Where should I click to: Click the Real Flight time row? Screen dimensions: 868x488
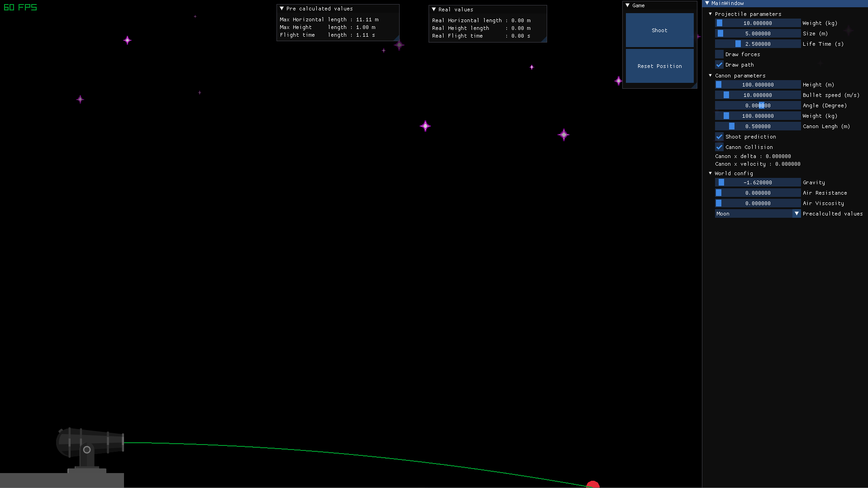(x=482, y=36)
